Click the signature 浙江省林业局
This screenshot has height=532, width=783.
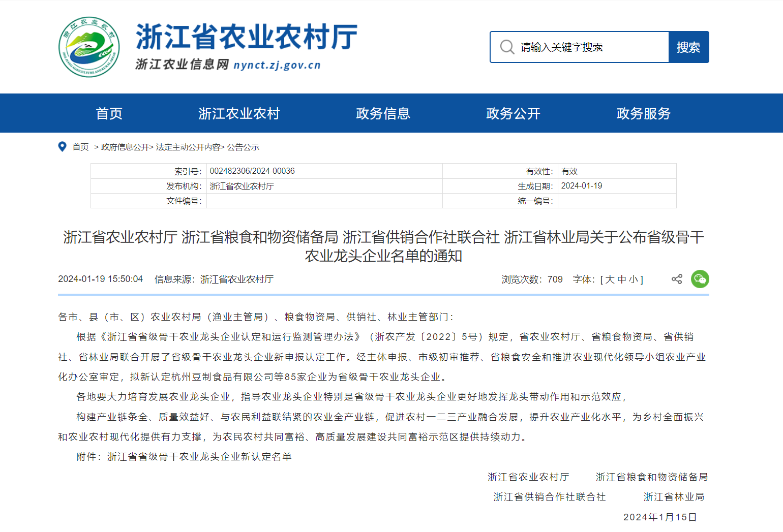coord(674,497)
